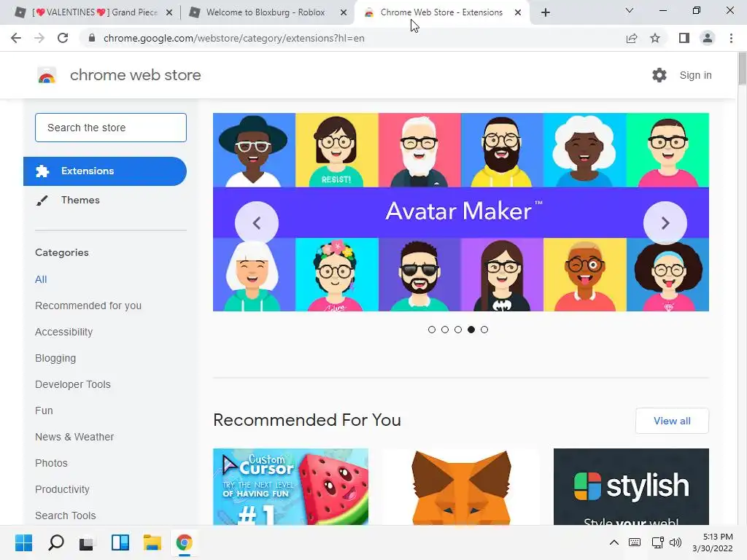Click the forward navigation arrow
Viewport: 747px width, 560px height.
(39, 38)
